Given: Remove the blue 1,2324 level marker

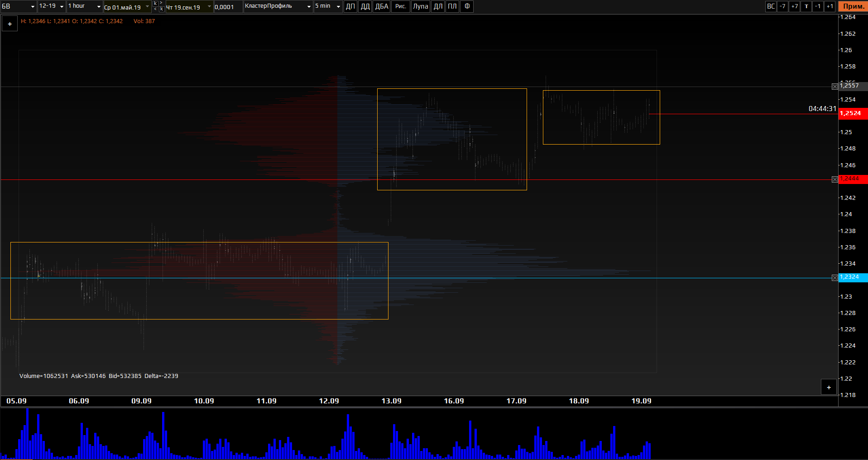Looking at the screenshot, I should point(834,278).
